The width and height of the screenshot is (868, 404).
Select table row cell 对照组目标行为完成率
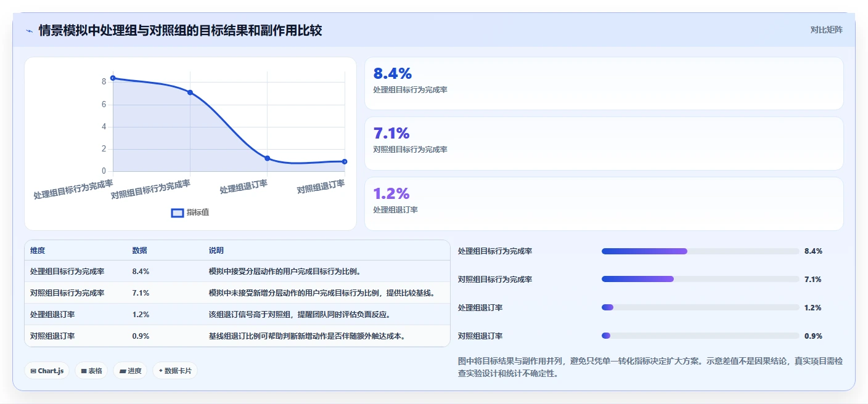tap(67, 293)
